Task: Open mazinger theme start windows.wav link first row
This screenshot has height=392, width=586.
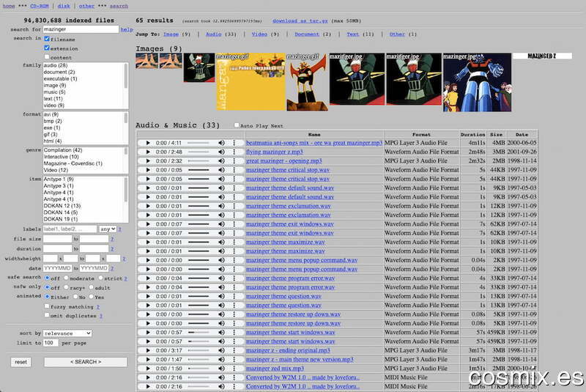Action: coord(290,332)
